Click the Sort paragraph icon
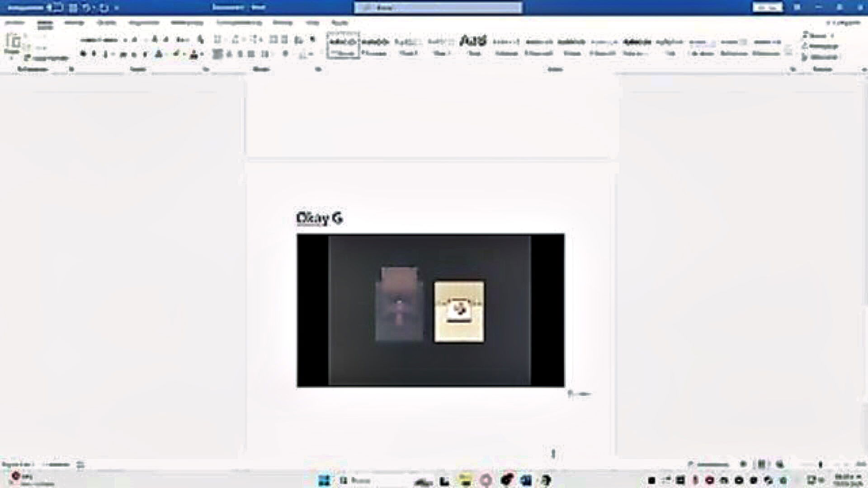The height and width of the screenshot is (488, 868). 298,40
